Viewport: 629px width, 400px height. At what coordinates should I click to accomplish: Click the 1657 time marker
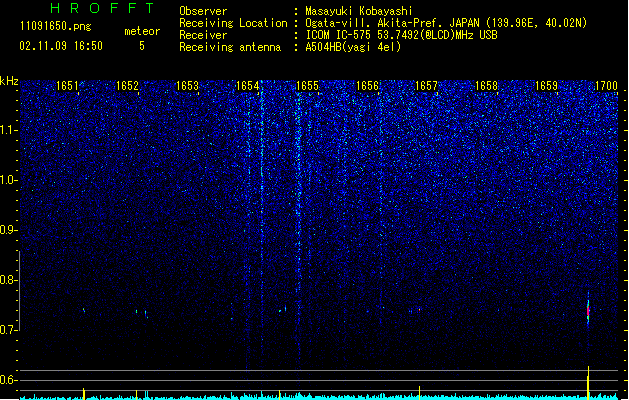click(x=426, y=86)
